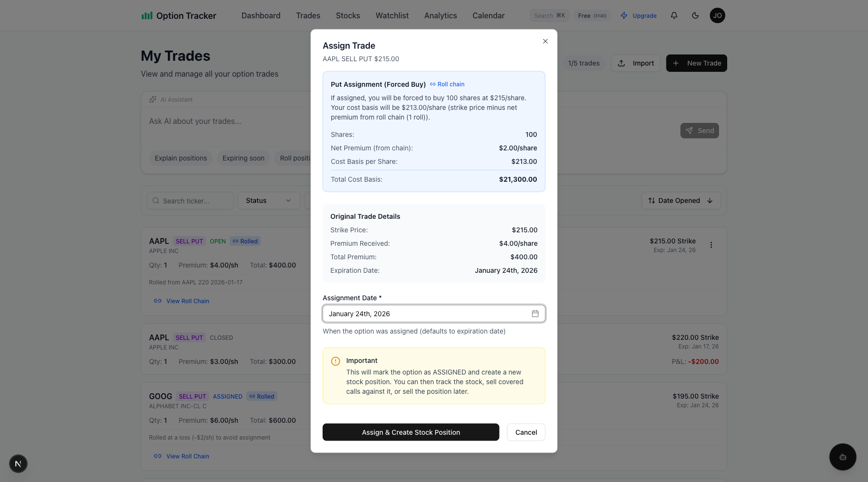
Task: Click the Search ticker input field
Action: pyautogui.click(x=190, y=201)
